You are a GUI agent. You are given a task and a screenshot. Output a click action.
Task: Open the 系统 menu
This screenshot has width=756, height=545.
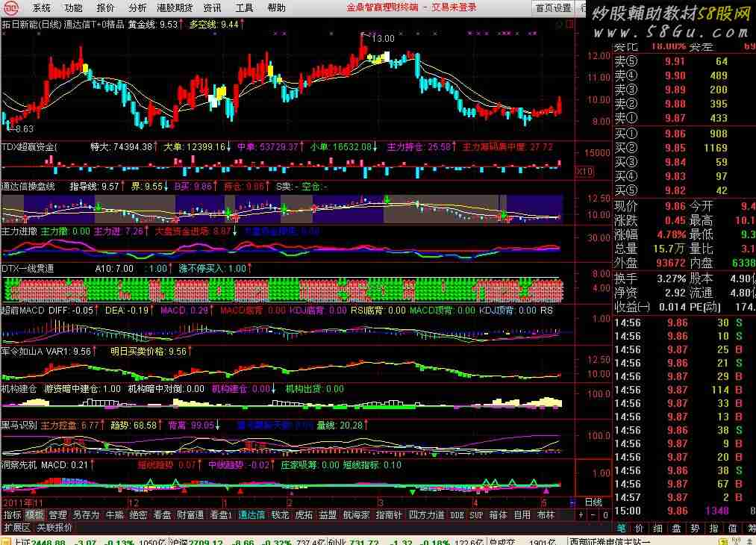pyautogui.click(x=42, y=7)
